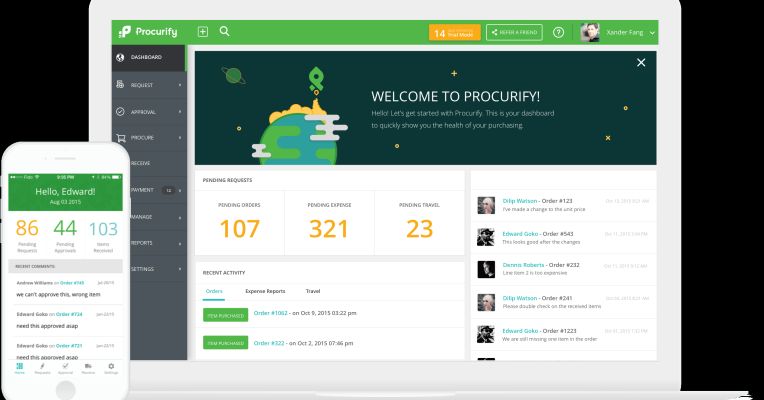Expand the Settings sidebar submenu arrow
Image resolution: width=764 pixels, height=400 pixels.
pyautogui.click(x=180, y=269)
